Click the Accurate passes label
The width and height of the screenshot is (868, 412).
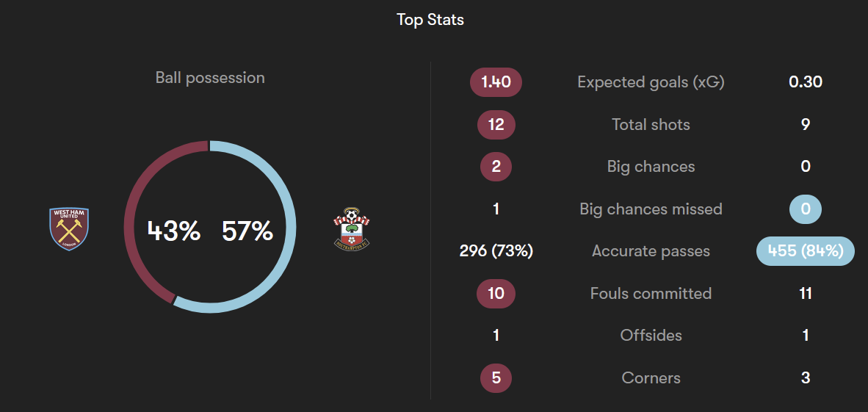point(651,251)
